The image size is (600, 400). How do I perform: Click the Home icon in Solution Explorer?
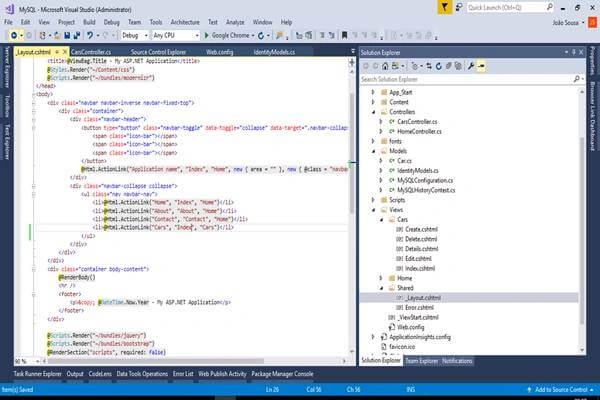(x=385, y=66)
